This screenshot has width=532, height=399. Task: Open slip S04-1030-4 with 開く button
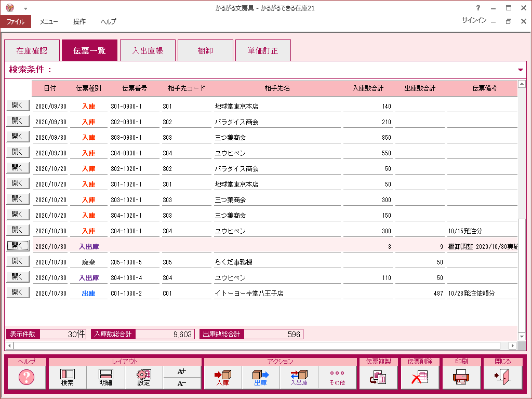coord(18,277)
